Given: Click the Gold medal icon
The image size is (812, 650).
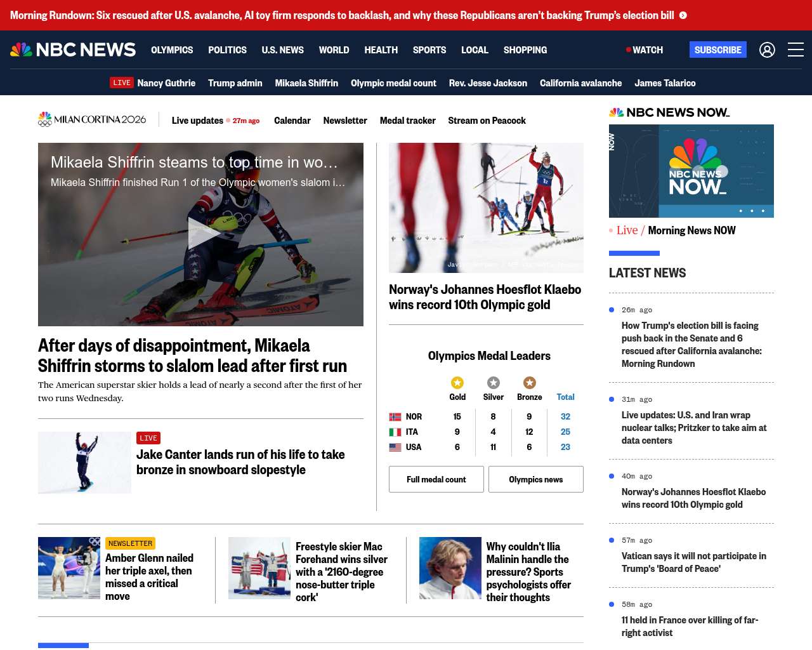Looking at the screenshot, I should 457,382.
